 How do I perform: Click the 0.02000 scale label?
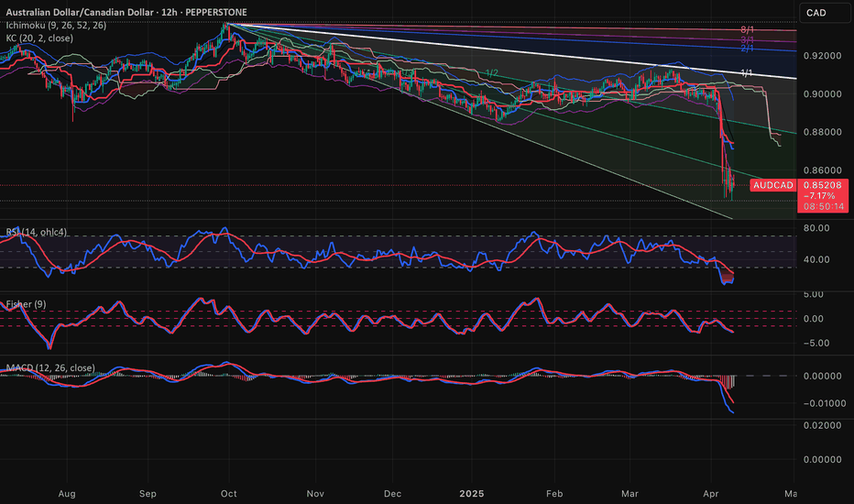click(x=823, y=425)
